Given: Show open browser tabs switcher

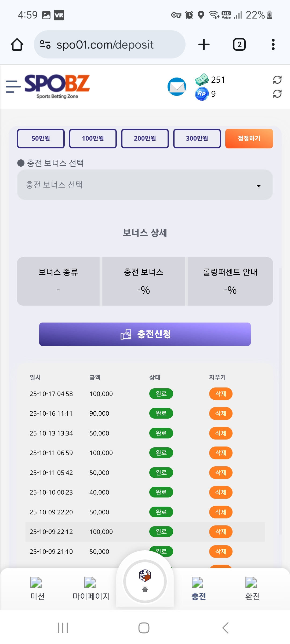Looking at the screenshot, I should click(x=239, y=45).
